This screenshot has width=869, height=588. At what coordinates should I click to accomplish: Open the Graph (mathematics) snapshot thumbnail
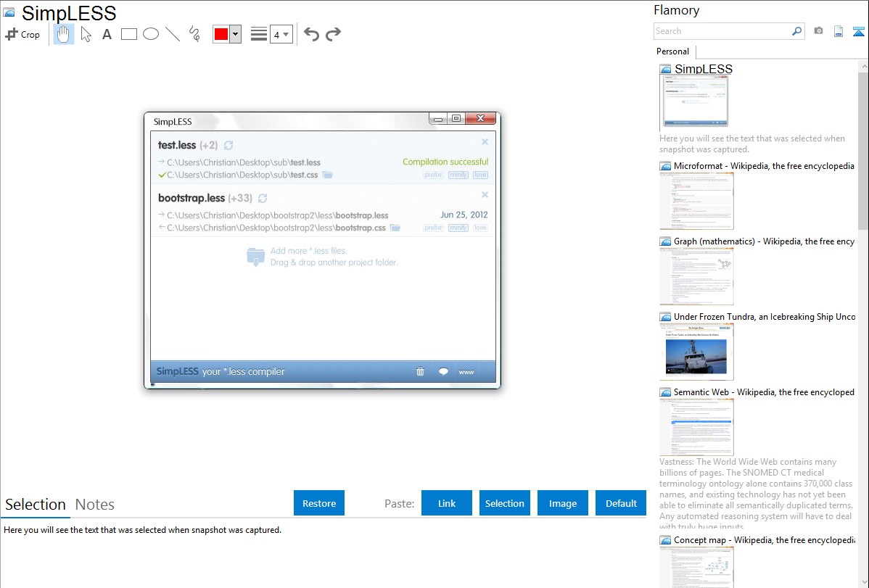coord(696,276)
